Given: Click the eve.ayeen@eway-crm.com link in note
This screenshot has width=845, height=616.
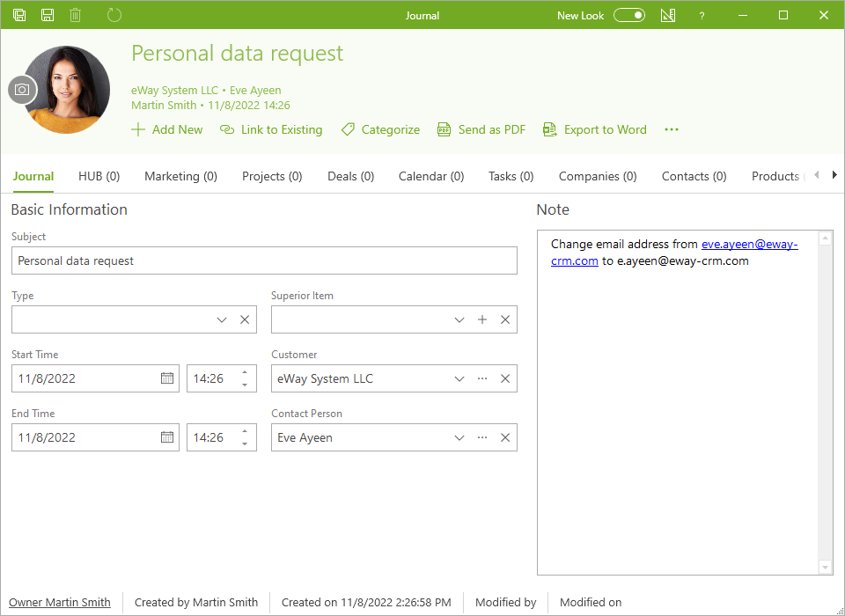Looking at the screenshot, I should coord(749,244).
